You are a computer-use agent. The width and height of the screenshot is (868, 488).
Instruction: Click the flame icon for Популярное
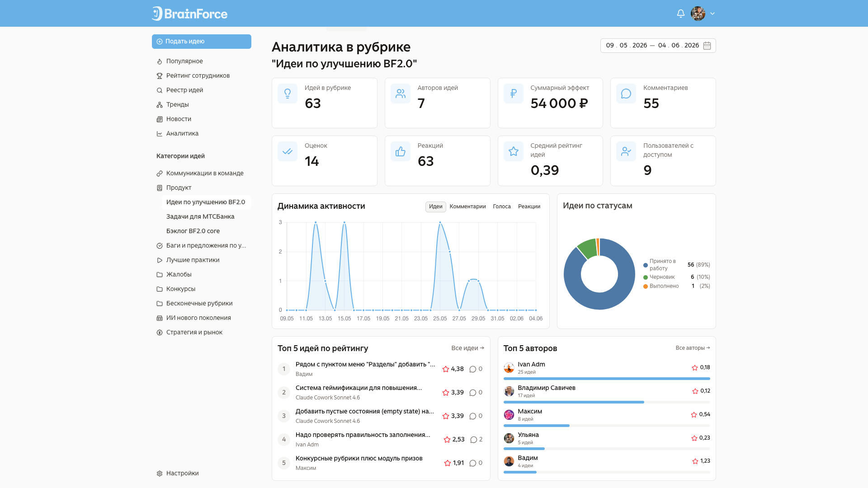point(160,61)
